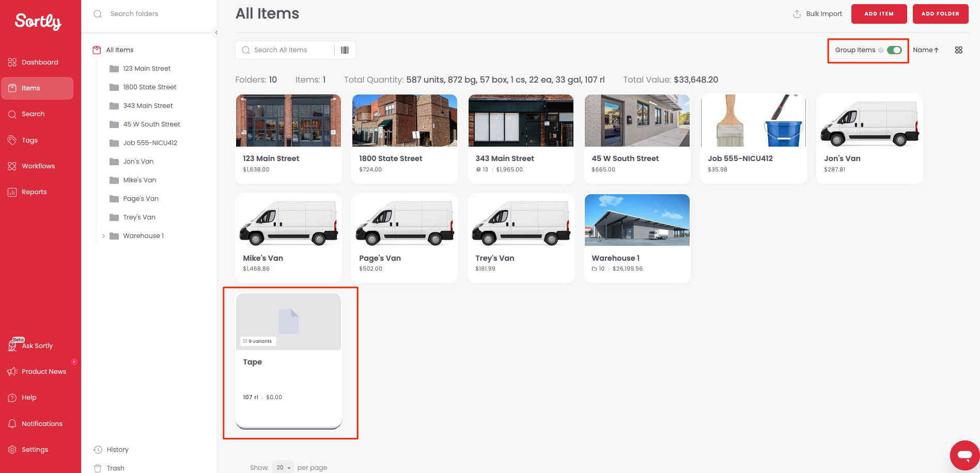Open the items per page dropdown
This screenshot has height=473, width=980.
(x=283, y=467)
